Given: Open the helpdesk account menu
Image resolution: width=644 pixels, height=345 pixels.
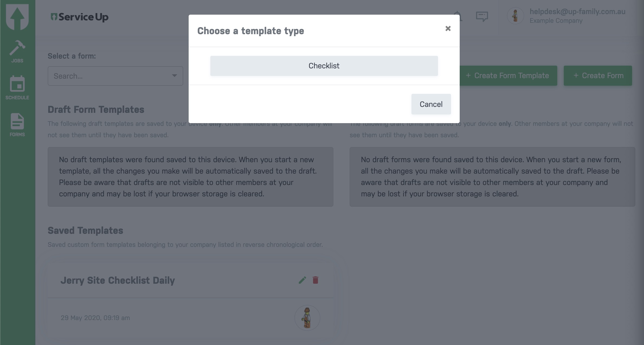Looking at the screenshot, I should [577, 16].
